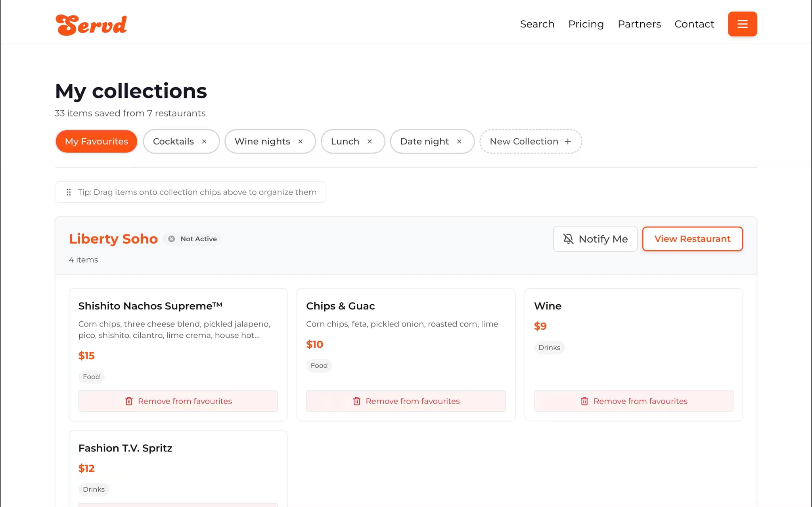Click the Shishito Nachos Supreme item title

150,306
